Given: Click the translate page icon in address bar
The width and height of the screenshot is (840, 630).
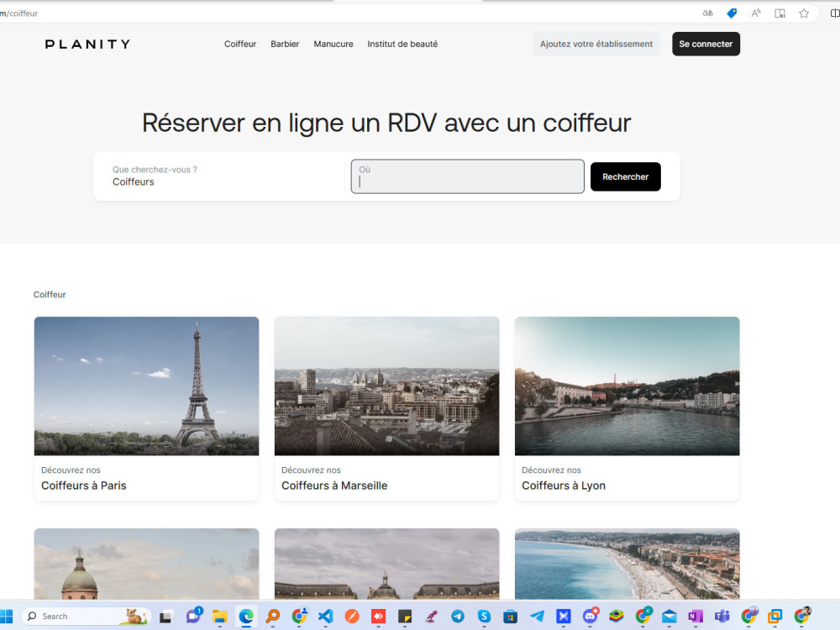Looking at the screenshot, I should 707,13.
